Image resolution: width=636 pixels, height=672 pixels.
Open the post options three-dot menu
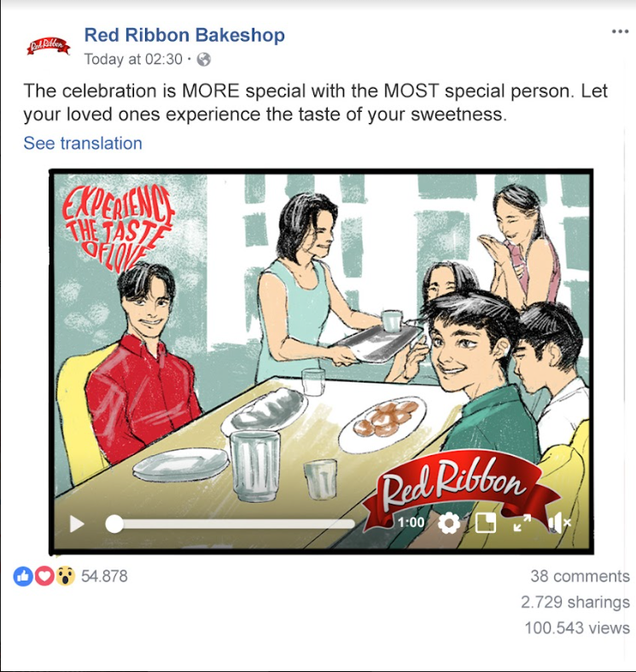click(x=620, y=32)
